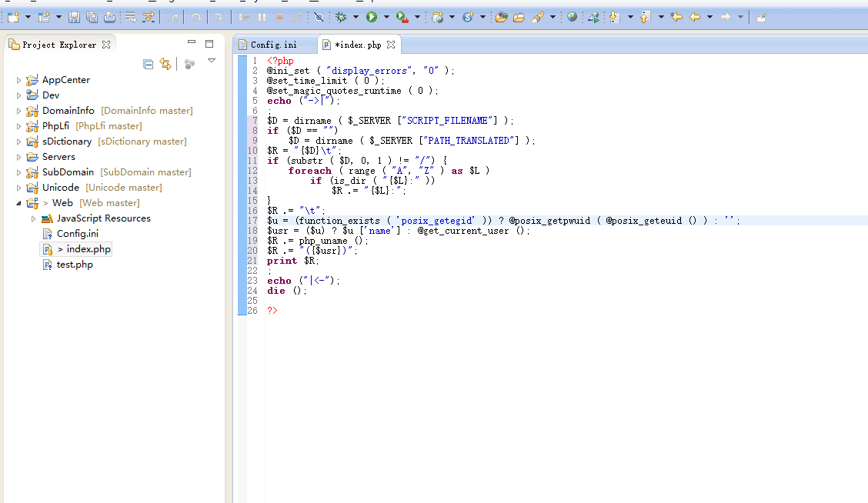Image resolution: width=868 pixels, height=503 pixels.
Task: Expand the PhpLfi project node
Action: coord(18,127)
